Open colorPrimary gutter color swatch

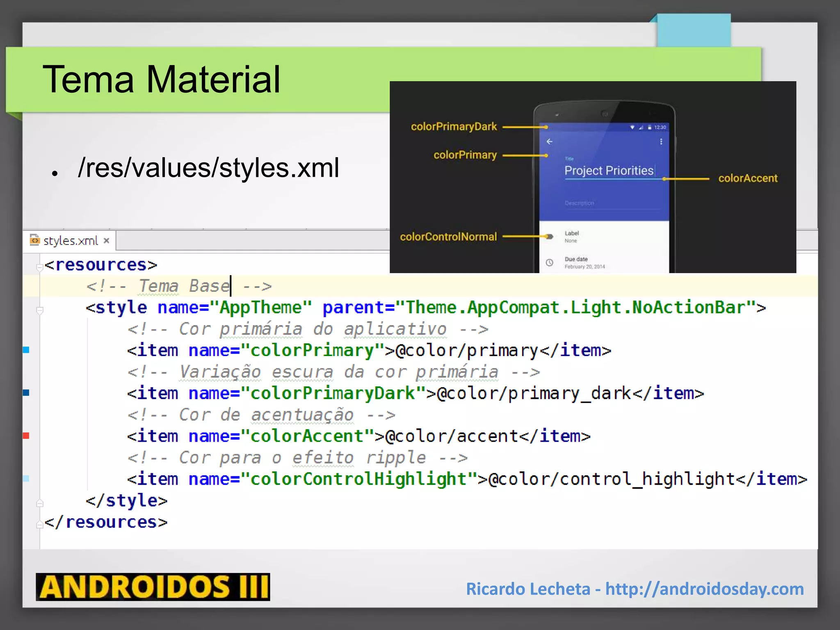point(26,350)
